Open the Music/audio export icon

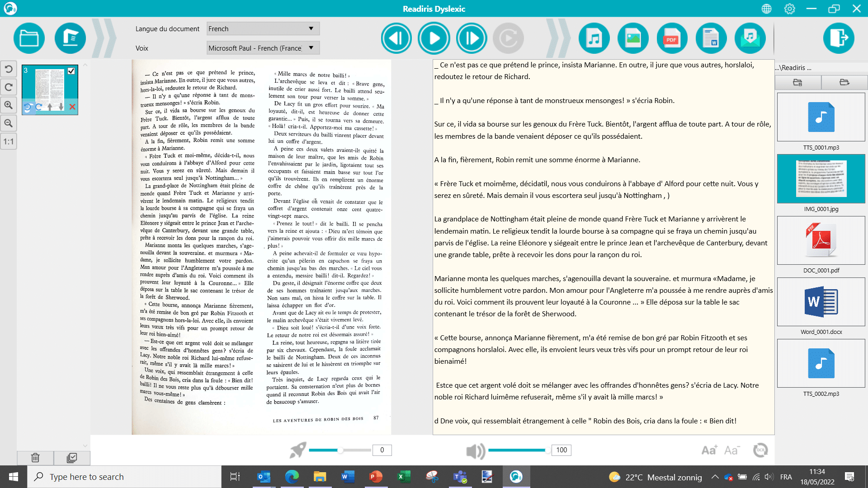click(594, 38)
